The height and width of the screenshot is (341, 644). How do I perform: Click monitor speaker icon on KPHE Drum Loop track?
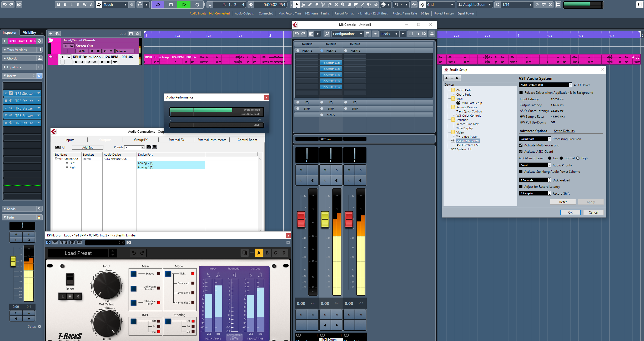click(82, 62)
